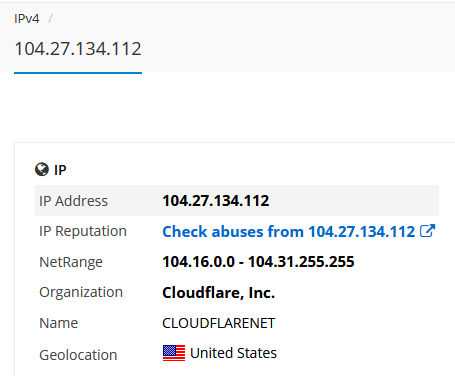Click the Cloudflare, Inc. organization value
Screen dimensions: 455x376
[219, 293]
